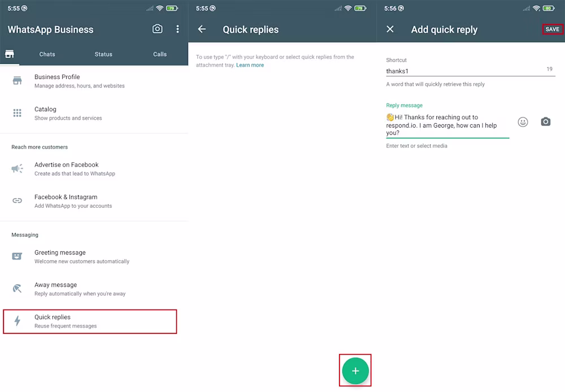Open the emoji picker

click(523, 122)
